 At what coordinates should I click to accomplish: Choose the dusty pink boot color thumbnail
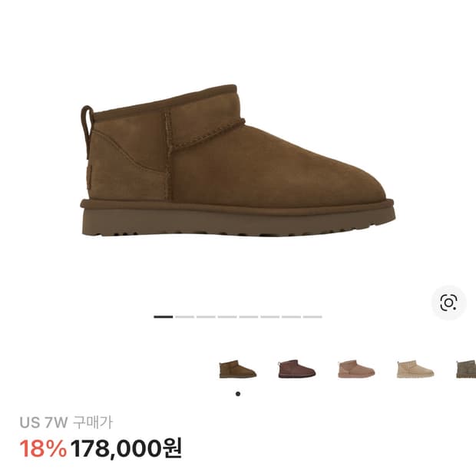[356, 369]
